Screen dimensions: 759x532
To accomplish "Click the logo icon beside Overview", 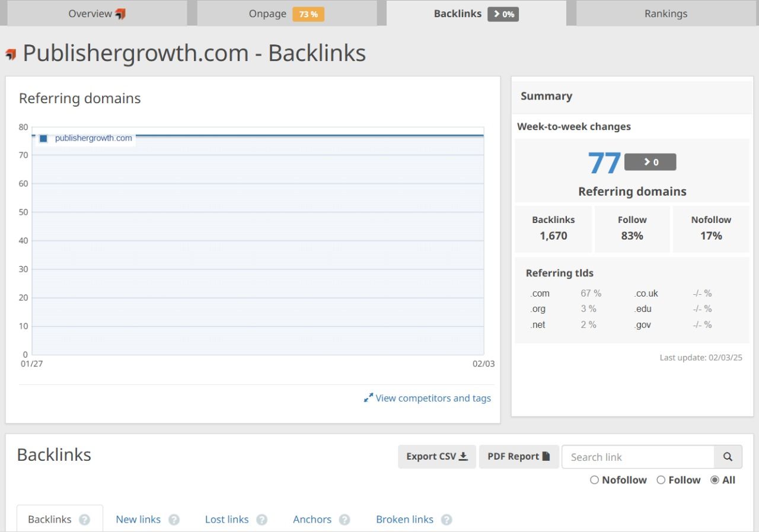I will (x=120, y=14).
